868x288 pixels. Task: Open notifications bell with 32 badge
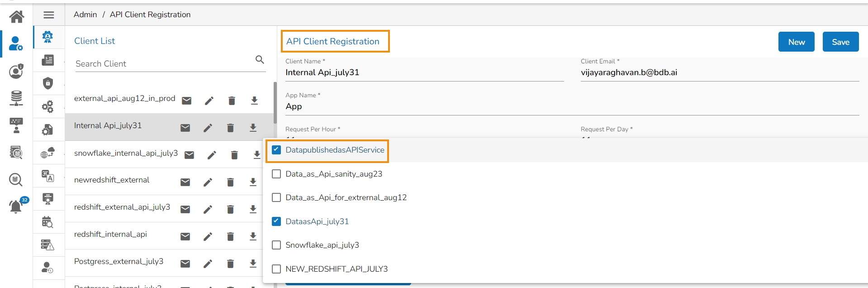click(16, 206)
